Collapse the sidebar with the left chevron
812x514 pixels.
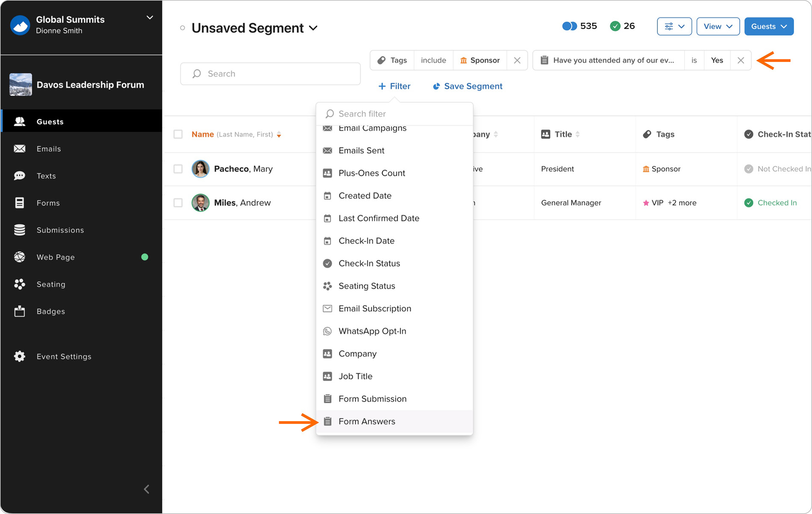click(x=147, y=489)
